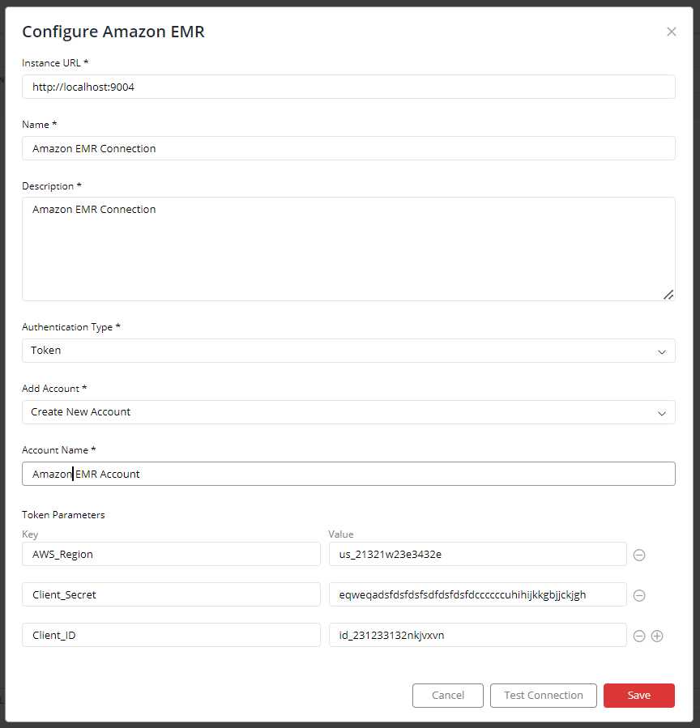
Task: Add a new token parameter row
Action: [x=657, y=636]
